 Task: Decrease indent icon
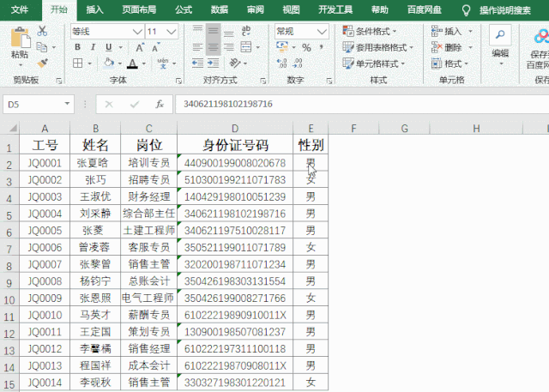tap(197, 63)
